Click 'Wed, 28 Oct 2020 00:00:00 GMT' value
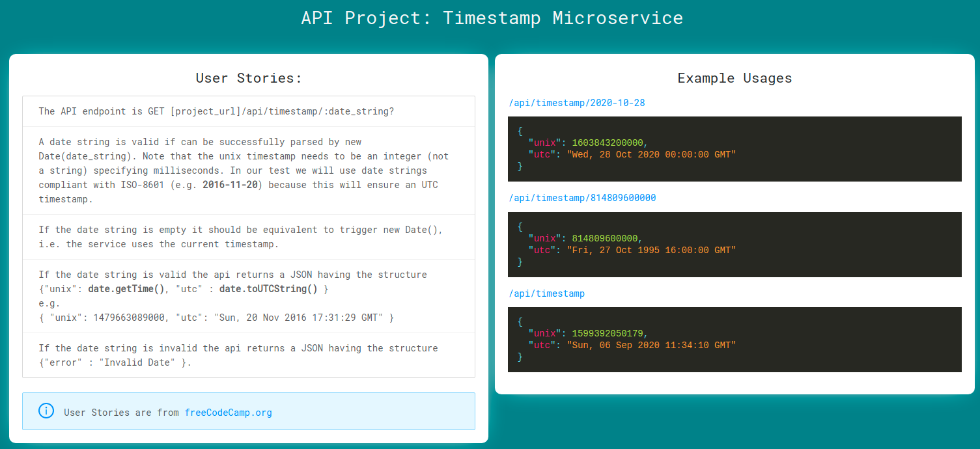The image size is (980, 449). [x=651, y=154]
